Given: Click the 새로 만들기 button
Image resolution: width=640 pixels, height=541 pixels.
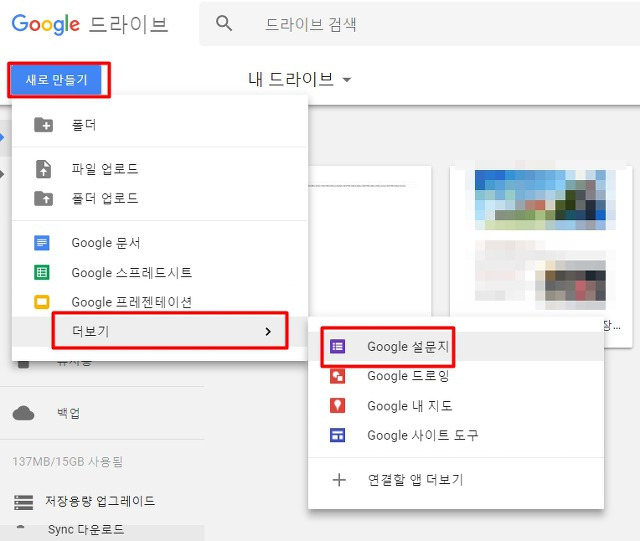Looking at the screenshot, I should [56, 80].
